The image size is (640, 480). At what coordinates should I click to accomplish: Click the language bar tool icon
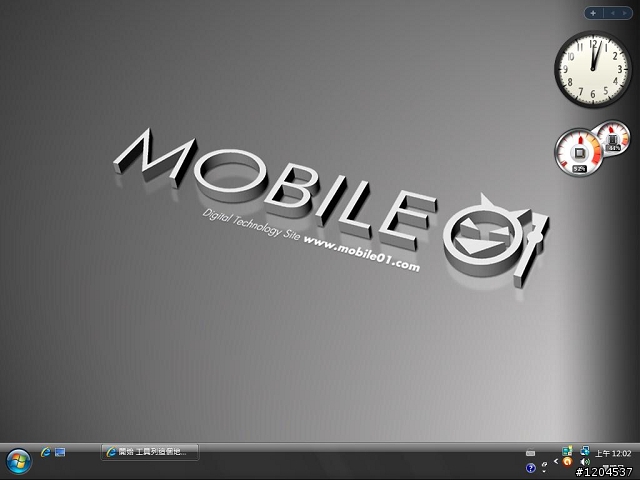pyautogui.click(x=544, y=465)
